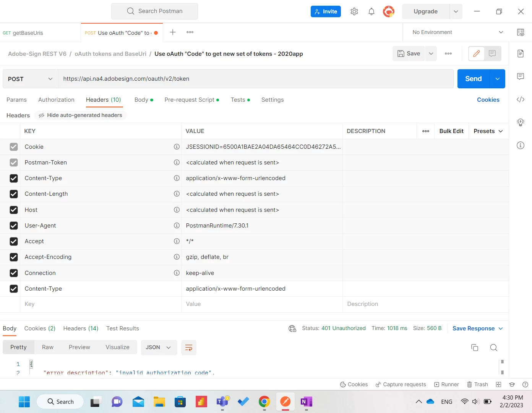
Task: Switch response to Raw view
Action: (x=48, y=347)
